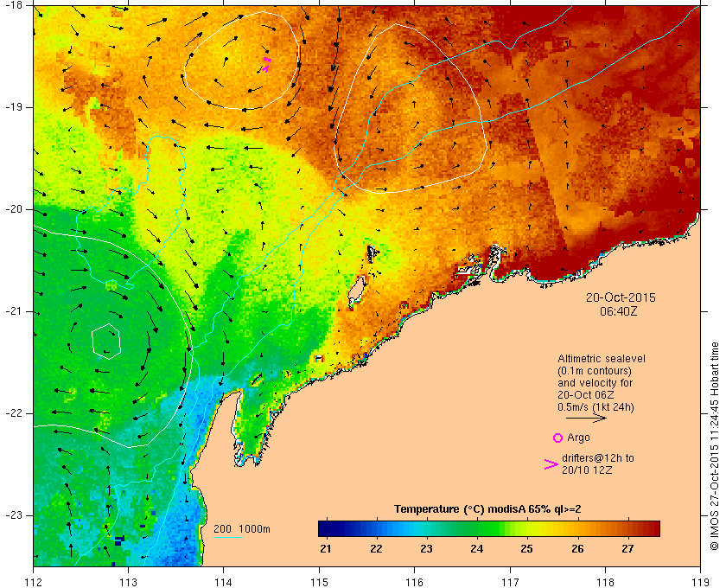Click the colorbar tick label 25

coord(526,549)
